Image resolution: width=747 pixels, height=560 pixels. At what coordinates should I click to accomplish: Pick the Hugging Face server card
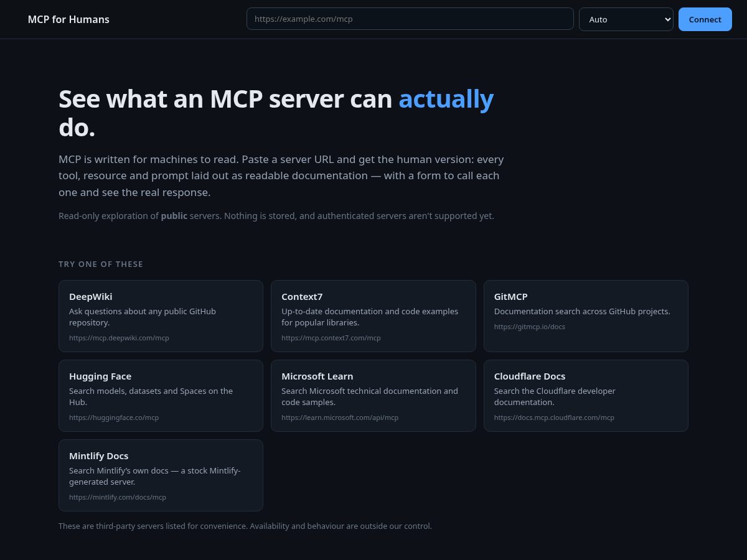click(161, 396)
